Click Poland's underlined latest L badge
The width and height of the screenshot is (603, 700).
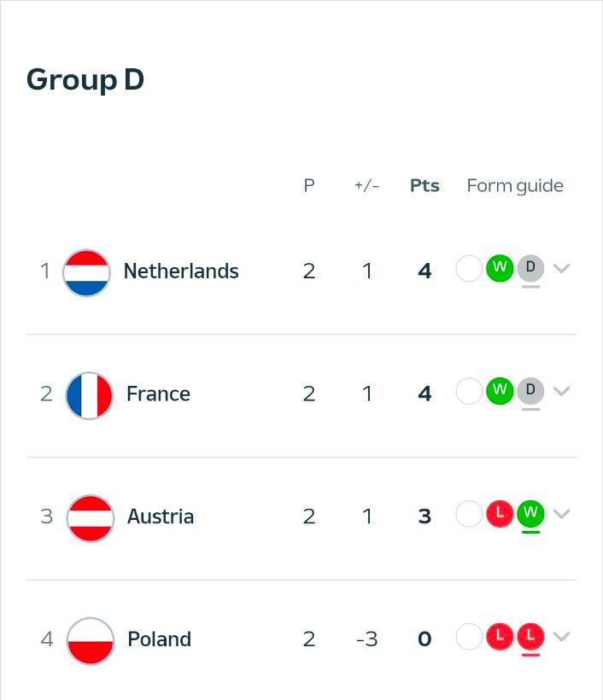(x=530, y=637)
